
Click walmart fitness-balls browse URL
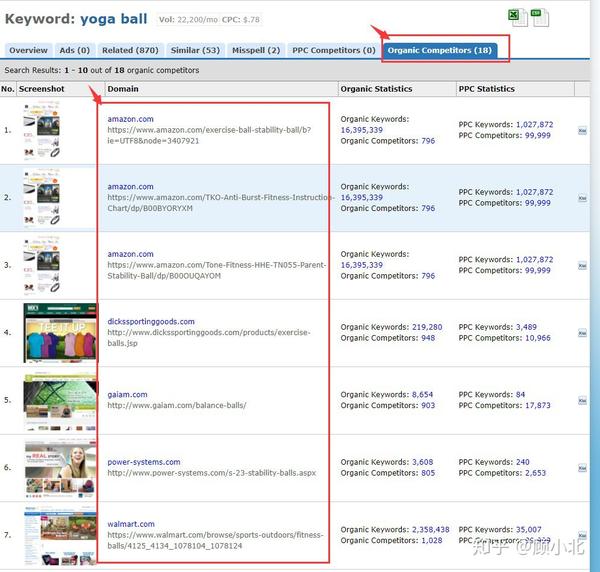(215, 540)
